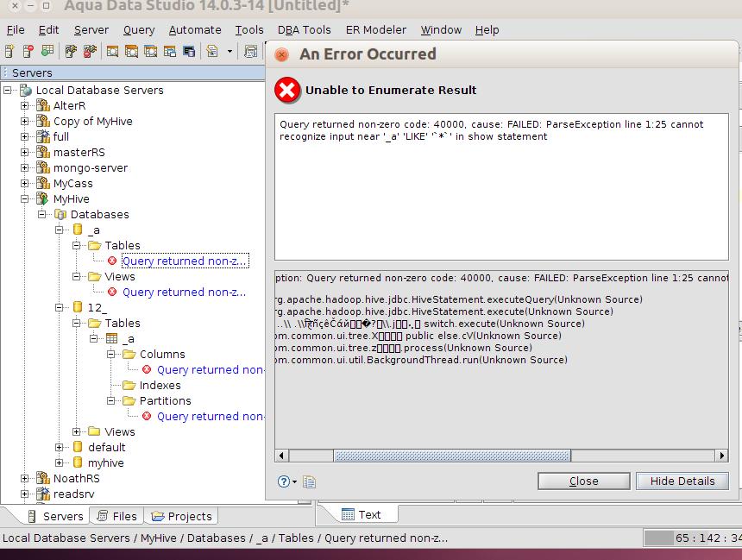Viewport: 742px width, 560px height.
Task: Expand the AlterR server node
Action: pos(25,105)
